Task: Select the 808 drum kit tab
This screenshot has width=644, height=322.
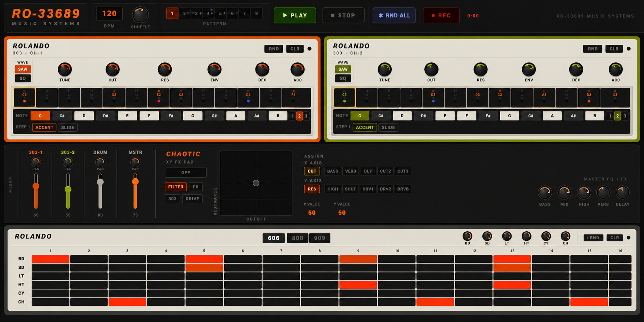Action: [x=297, y=238]
